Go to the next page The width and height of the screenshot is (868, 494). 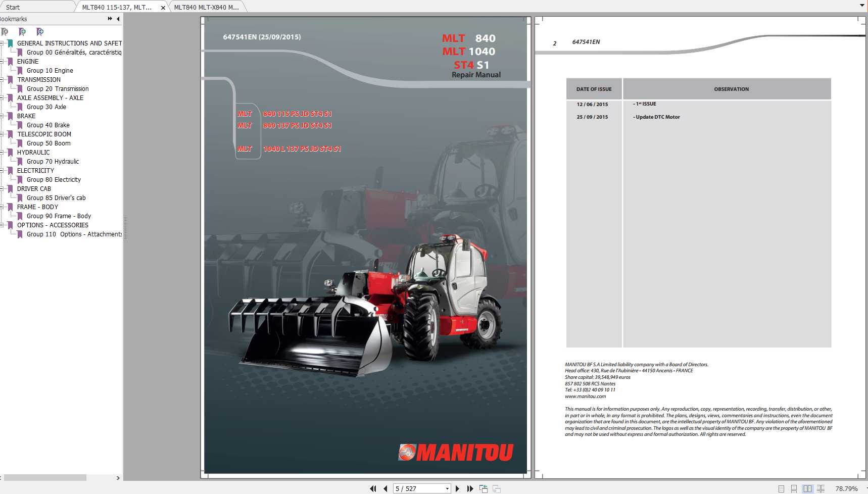point(457,488)
